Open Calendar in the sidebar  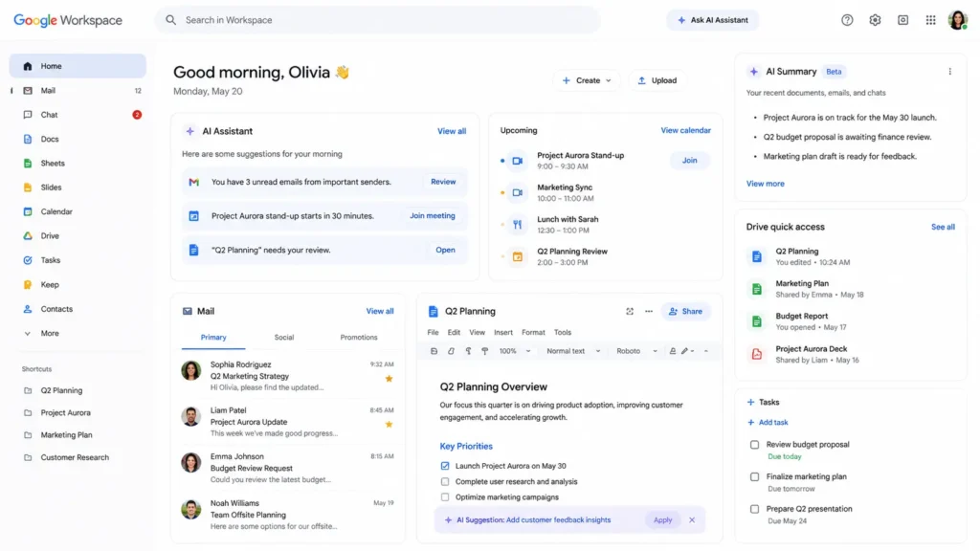78,211
